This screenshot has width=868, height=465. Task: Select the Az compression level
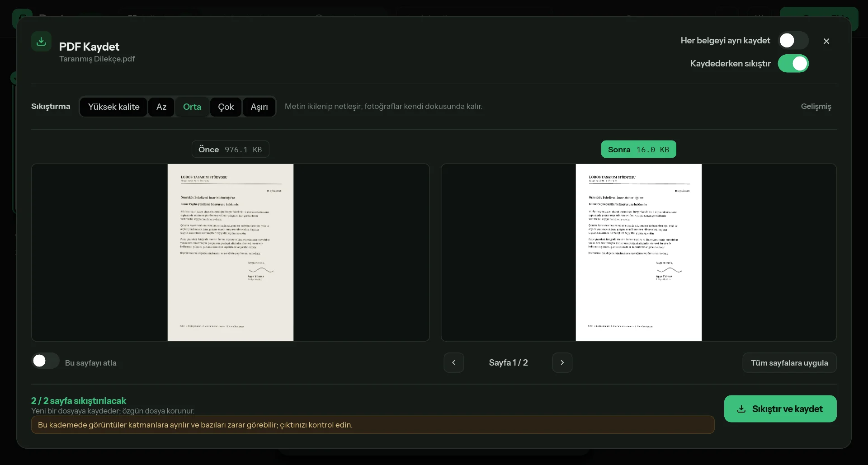(x=161, y=107)
